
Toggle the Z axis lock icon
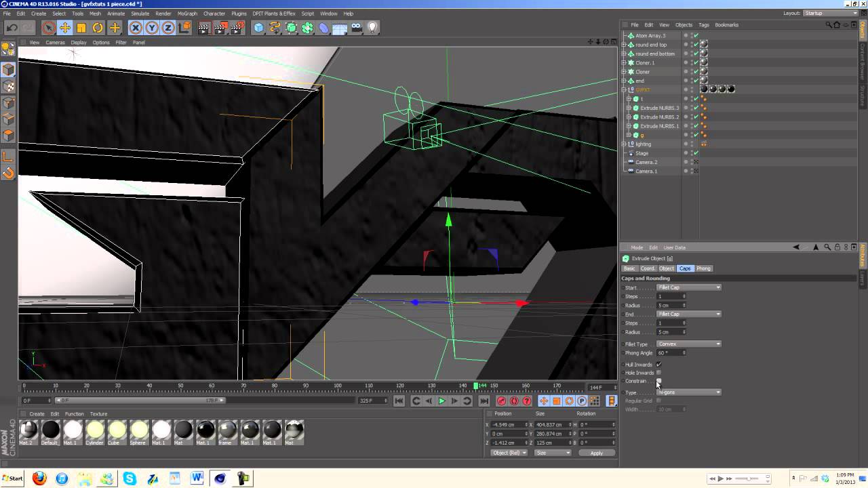point(168,28)
